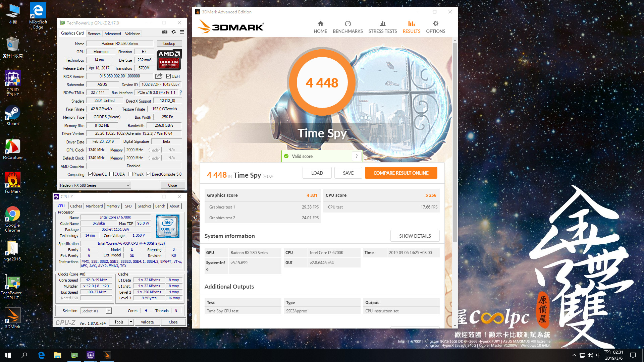Open taskbar search magnifier
This screenshot has height=362, width=644.
24,355
